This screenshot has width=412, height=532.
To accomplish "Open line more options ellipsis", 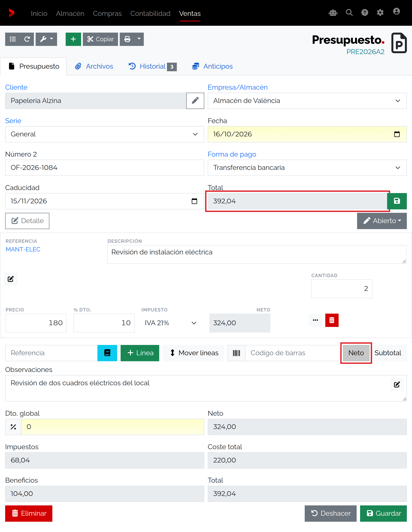I will pos(315,320).
